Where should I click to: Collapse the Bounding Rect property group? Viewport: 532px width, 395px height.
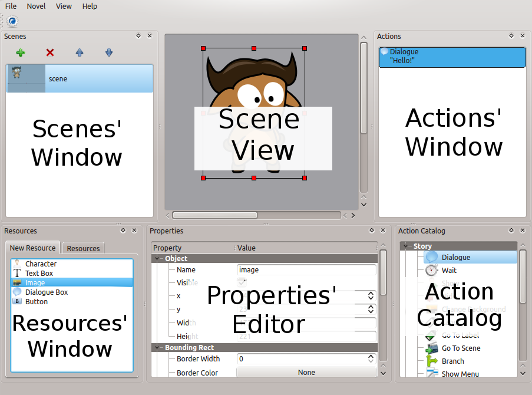pyautogui.click(x=157, y=348)
